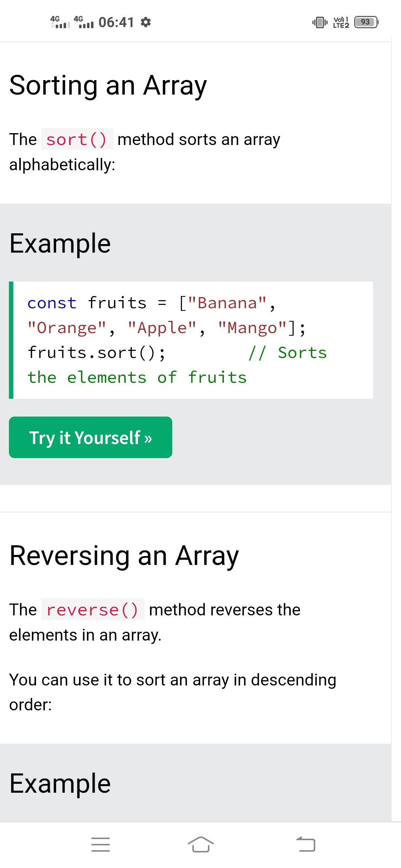Tap the Try it Yourself button
The image size is (401, 868).
pos(91,437)
